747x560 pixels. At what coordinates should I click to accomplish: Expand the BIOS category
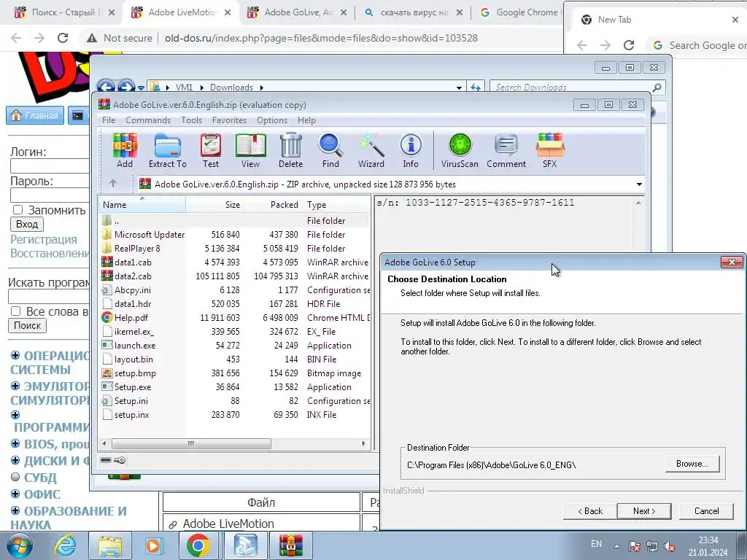tap(15, 443)
